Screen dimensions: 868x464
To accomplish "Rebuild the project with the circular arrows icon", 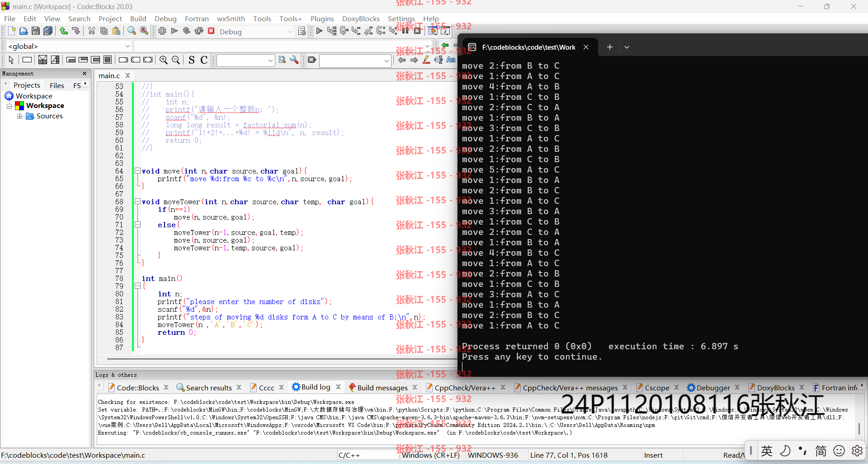I will tap(199, 31).
